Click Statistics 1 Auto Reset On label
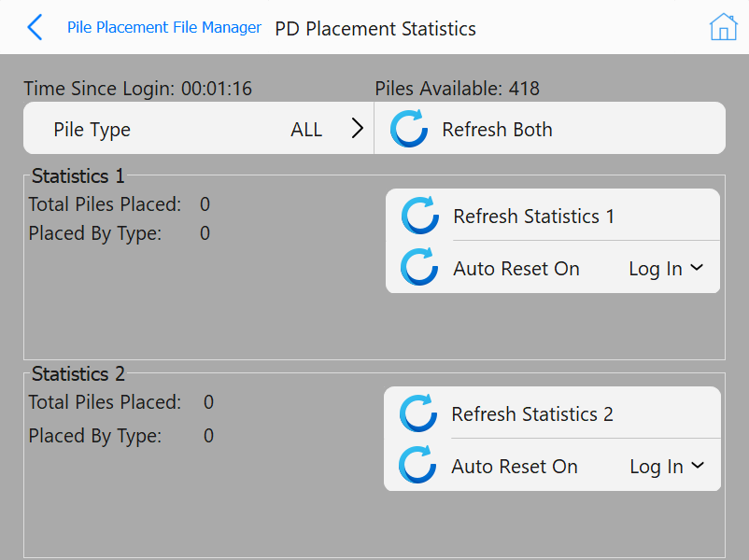This screenshot has width=749, height=560. [516, 269]
